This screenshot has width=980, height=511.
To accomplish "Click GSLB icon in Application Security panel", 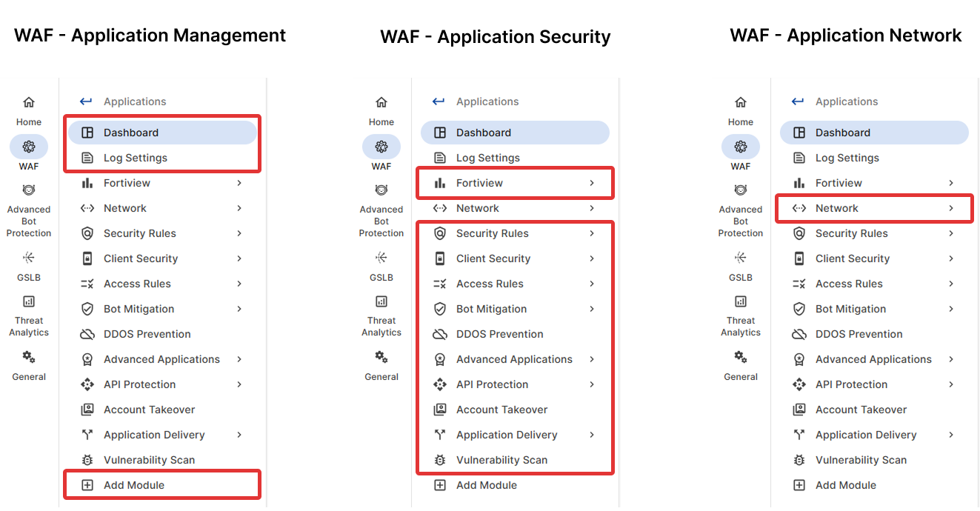I will point(381,258).
